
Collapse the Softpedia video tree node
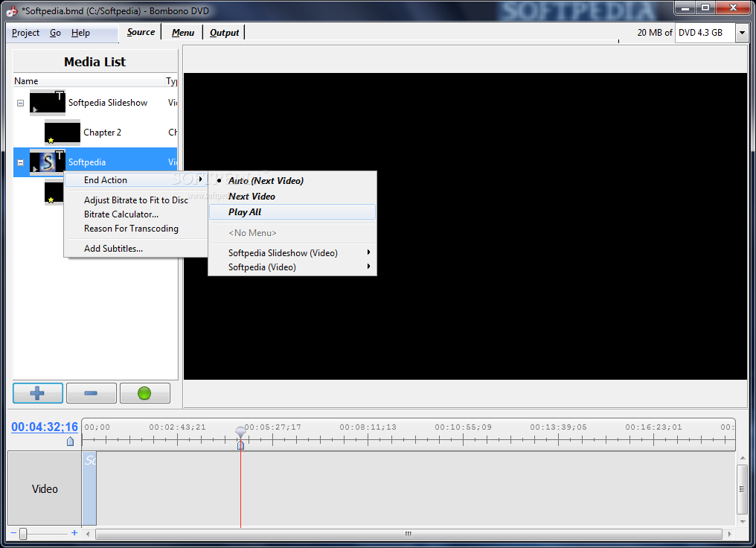[20, 162]
